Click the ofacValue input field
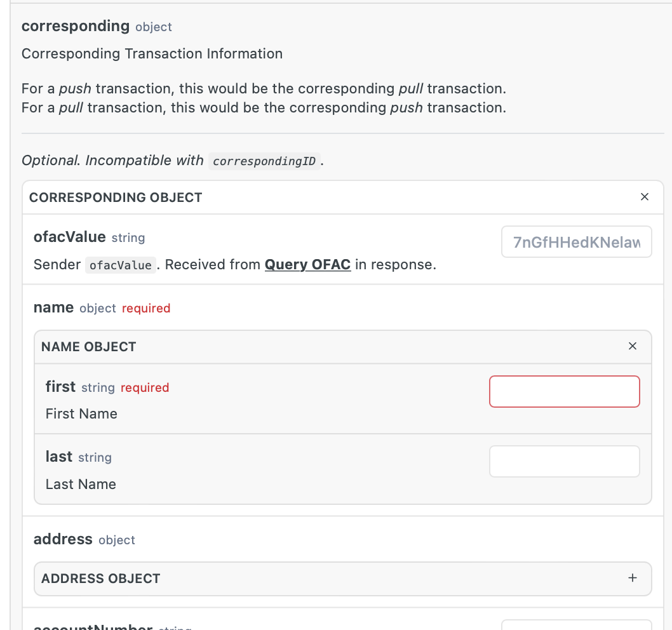This screenshot has height=630, width=672. [x=576, y=242]
